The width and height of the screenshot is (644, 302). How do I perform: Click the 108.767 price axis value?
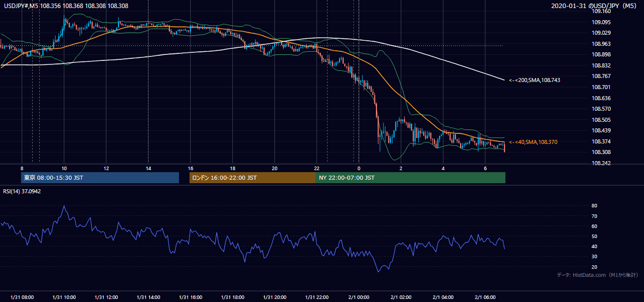point(601,77)
